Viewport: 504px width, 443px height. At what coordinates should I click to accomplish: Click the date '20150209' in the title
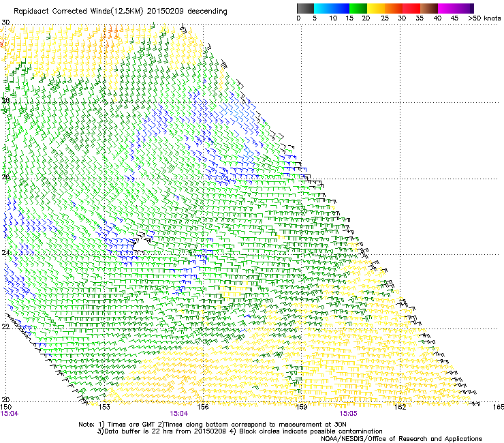pos(166,12)
